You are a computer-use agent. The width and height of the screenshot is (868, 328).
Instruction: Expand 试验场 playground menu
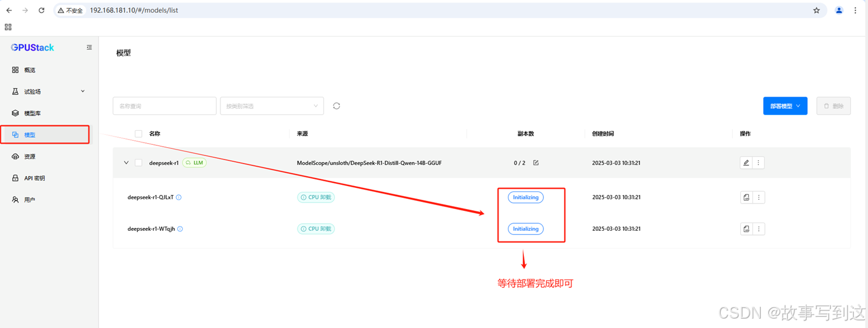[x=49, y=91]
